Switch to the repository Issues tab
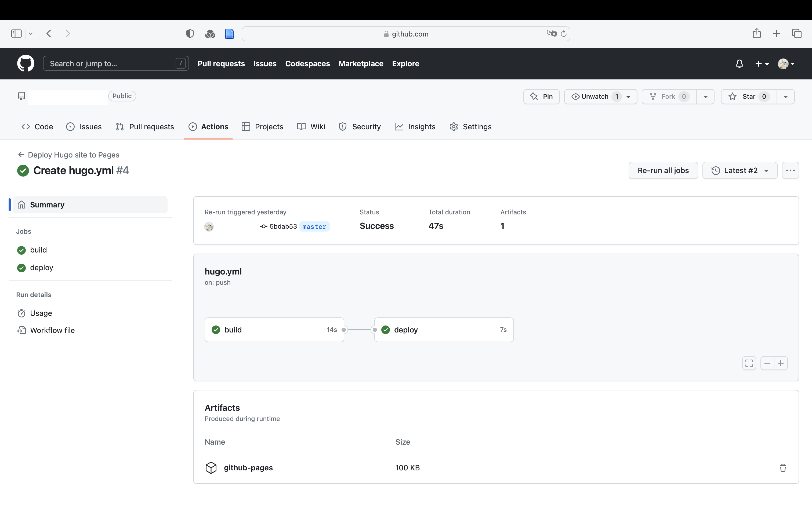 (x=84, y=126)
